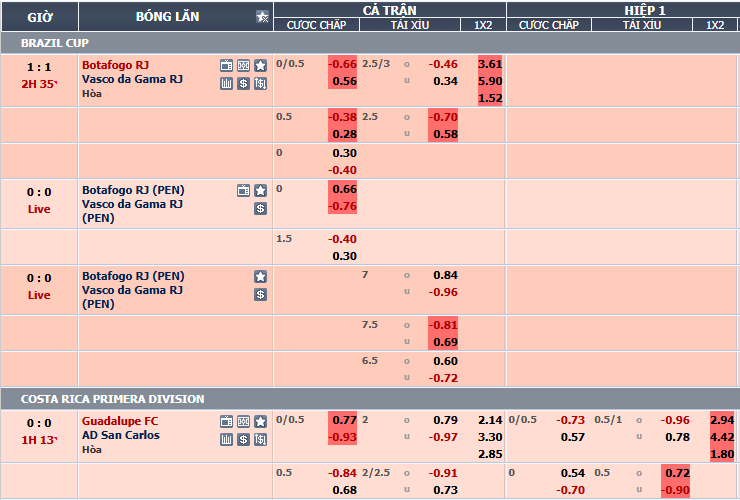Image resolution: width=740 pixels, height=500 pixels.
Task: Click dollar icon for Botafogo RJ 1:1 match
Action: pyautogui.click(x=244, y=84)
